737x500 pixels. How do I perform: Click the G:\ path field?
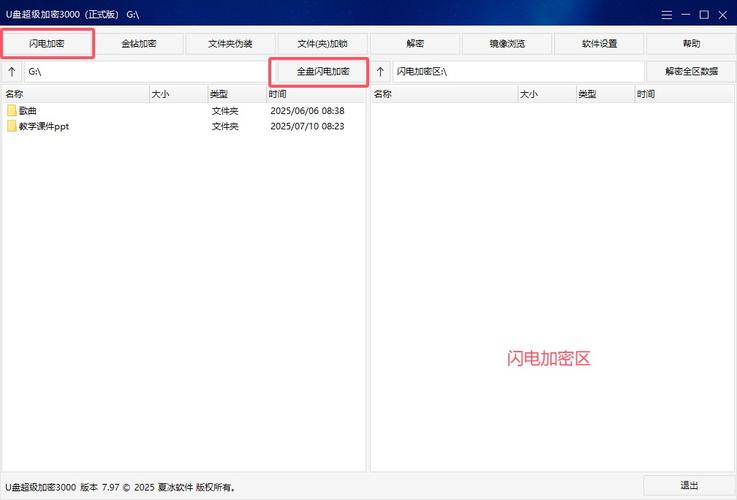147,71
